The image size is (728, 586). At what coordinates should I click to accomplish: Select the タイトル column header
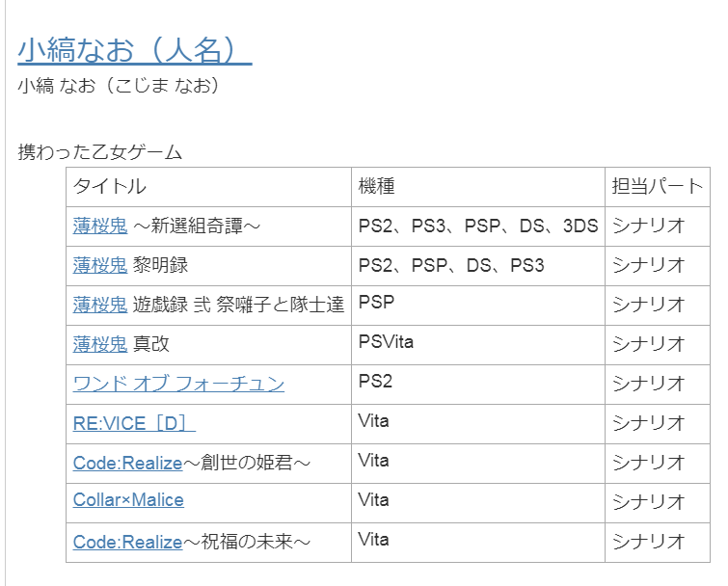point(208,187)
